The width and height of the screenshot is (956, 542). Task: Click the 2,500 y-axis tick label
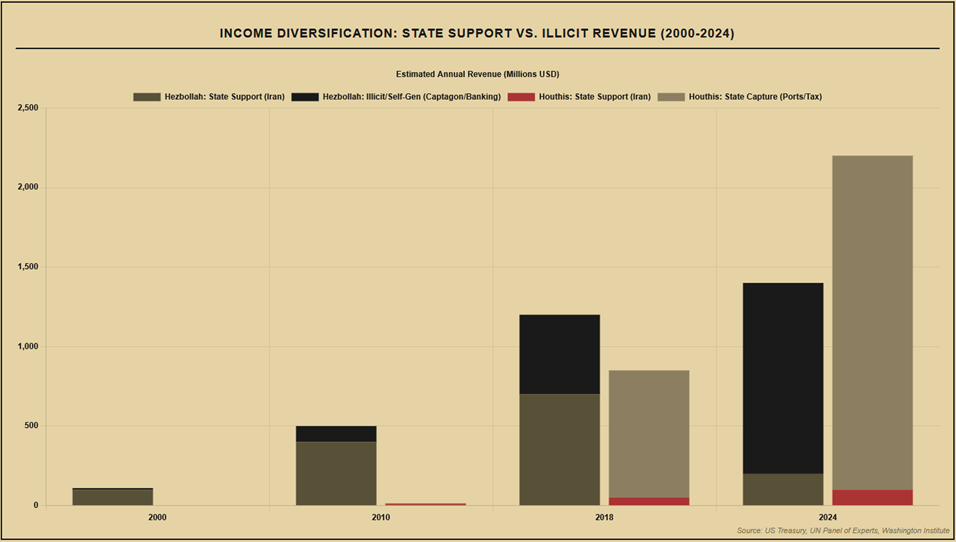(x=28, y=108)
